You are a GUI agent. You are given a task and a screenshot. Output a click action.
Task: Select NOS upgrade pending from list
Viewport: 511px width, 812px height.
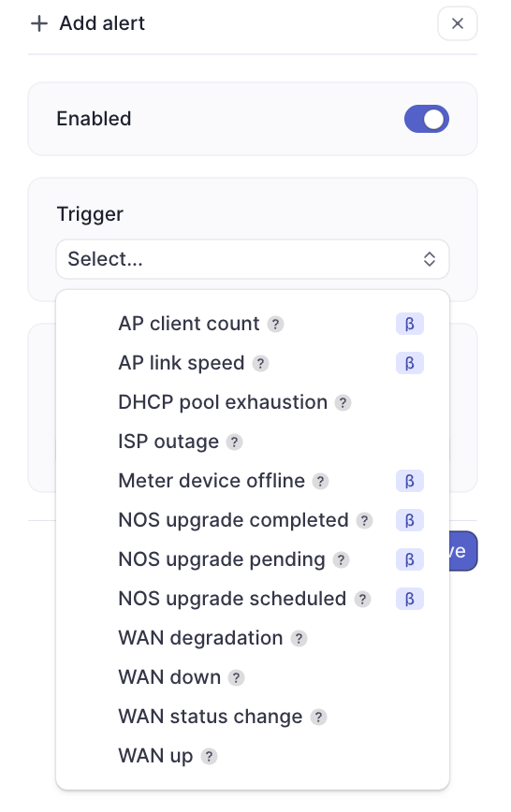(x=253, y=559)
